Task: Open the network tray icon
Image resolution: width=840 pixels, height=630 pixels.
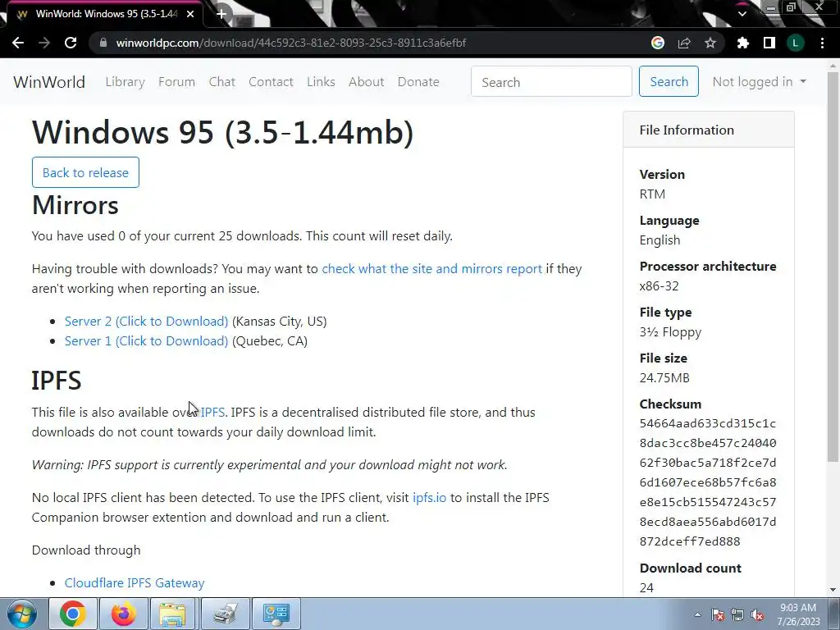Action: 737,615
